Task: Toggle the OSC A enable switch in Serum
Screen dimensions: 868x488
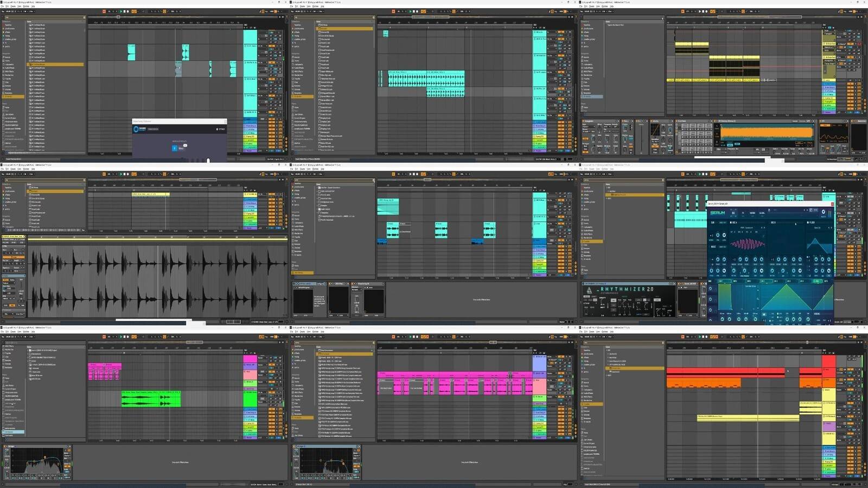Action: [731, 223]
